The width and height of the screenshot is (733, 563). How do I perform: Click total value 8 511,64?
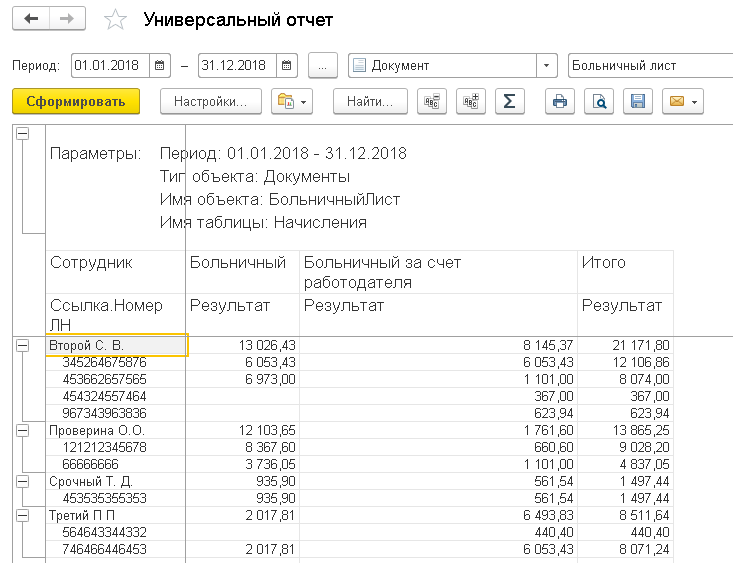click(x=644, y=515)
